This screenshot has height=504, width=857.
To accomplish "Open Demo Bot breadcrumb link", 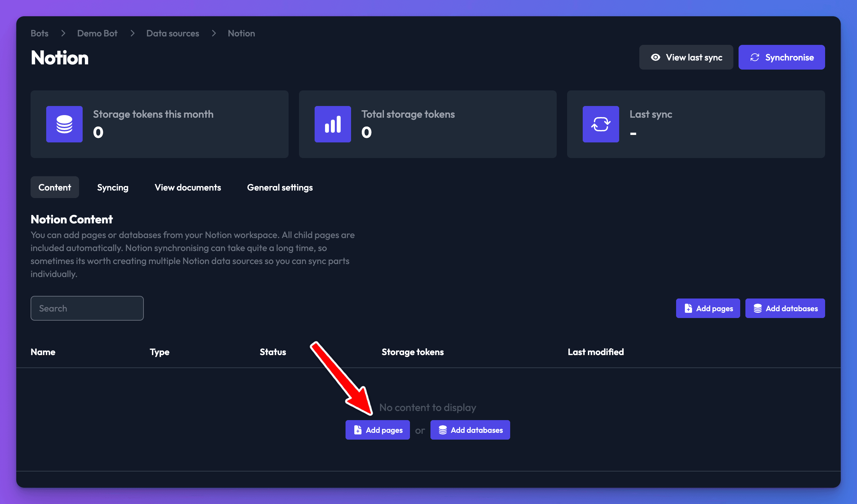I will pos(97,33).
